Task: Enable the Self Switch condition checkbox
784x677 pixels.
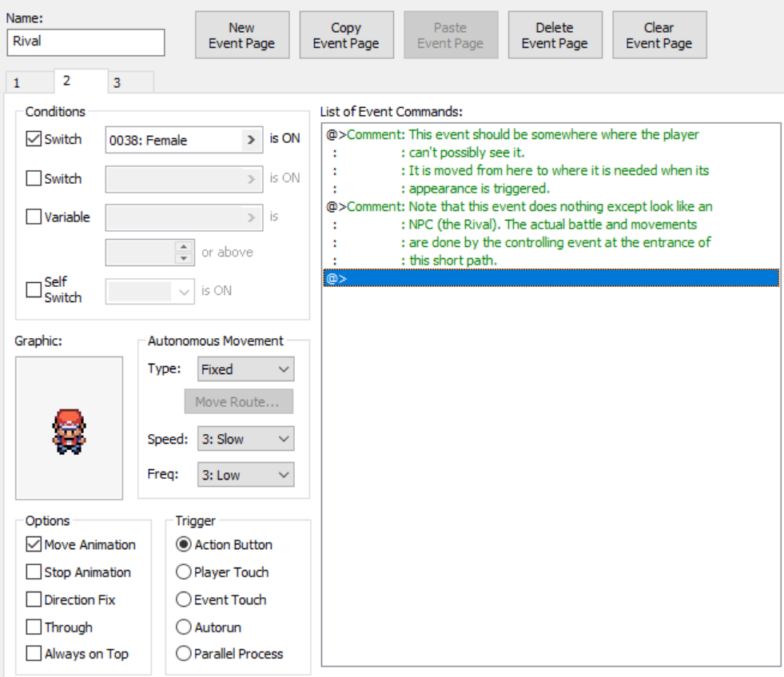Action: [34, 289]
